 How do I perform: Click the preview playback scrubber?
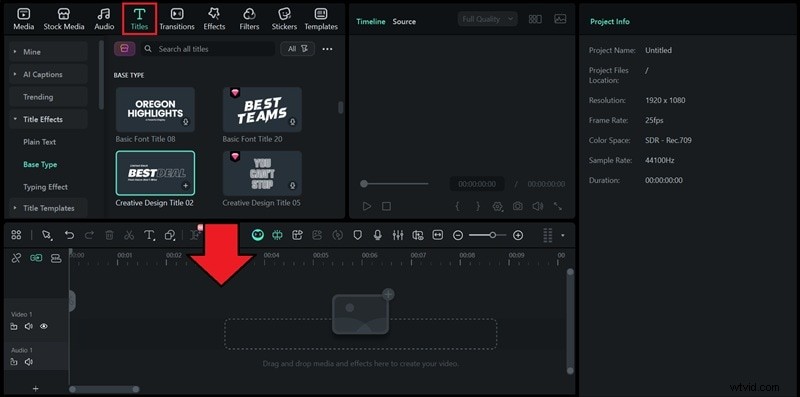394,184
